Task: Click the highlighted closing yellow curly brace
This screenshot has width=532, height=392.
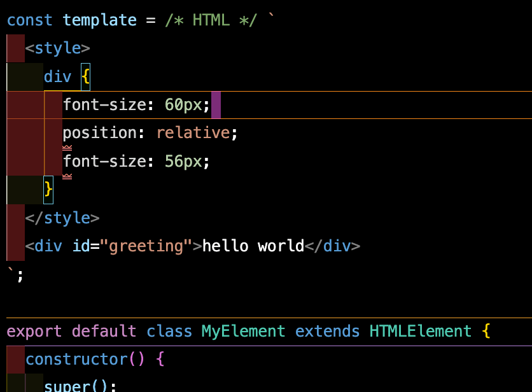Action: pyautogui.click(x=48, y=190)
